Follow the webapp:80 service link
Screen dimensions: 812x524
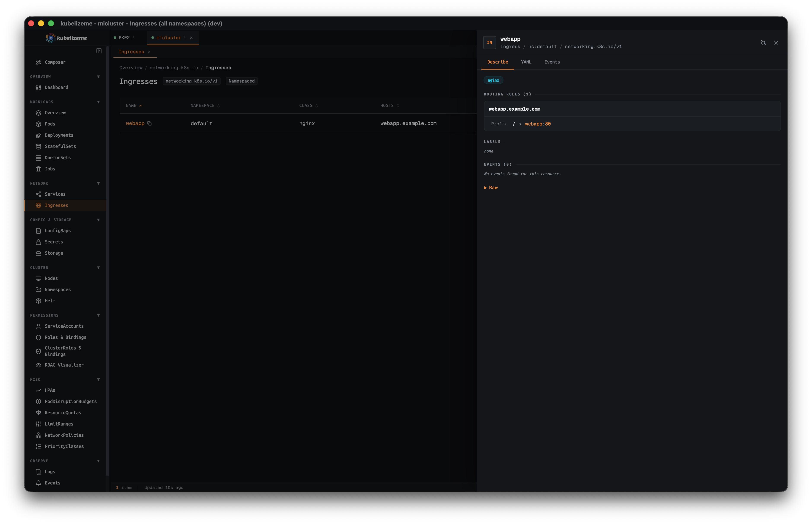pyautogui.click(x=538, y=124)
